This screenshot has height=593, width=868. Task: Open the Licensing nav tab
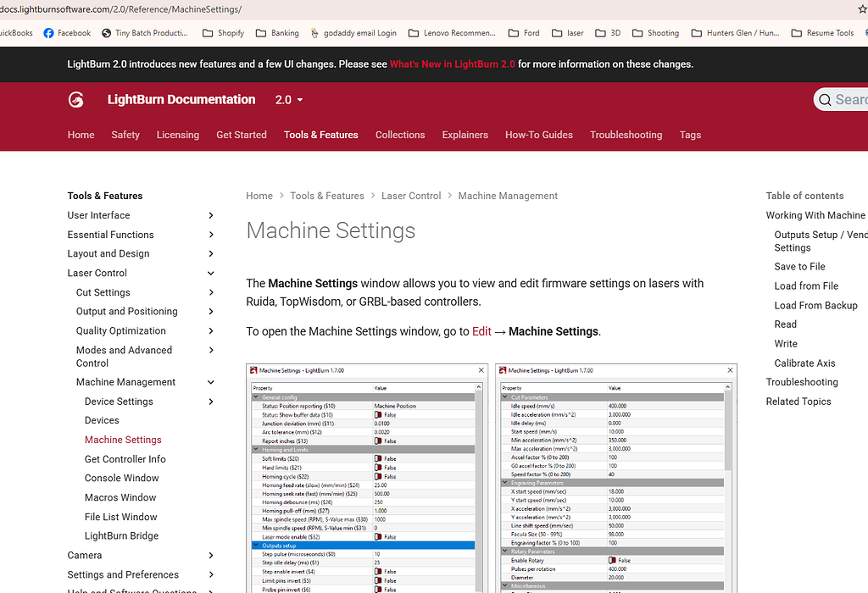[178, 135]
